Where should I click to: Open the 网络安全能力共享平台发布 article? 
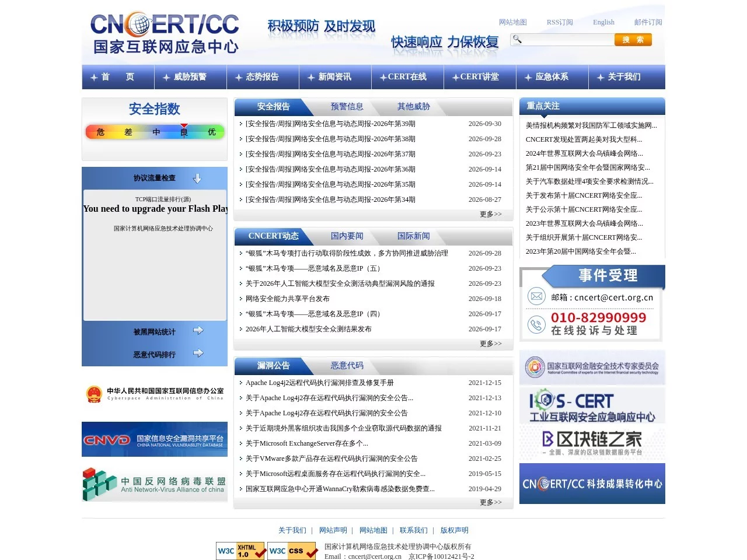(288, 299)
